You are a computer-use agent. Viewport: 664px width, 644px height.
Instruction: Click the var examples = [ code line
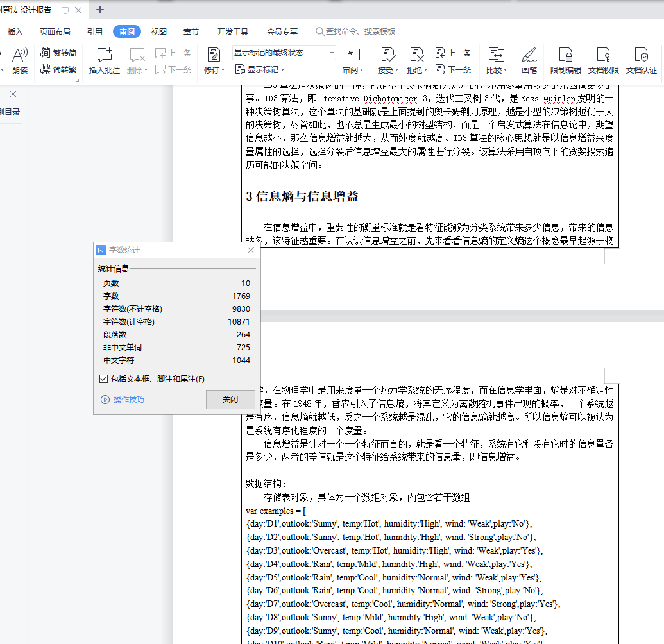tap(276, 511)
